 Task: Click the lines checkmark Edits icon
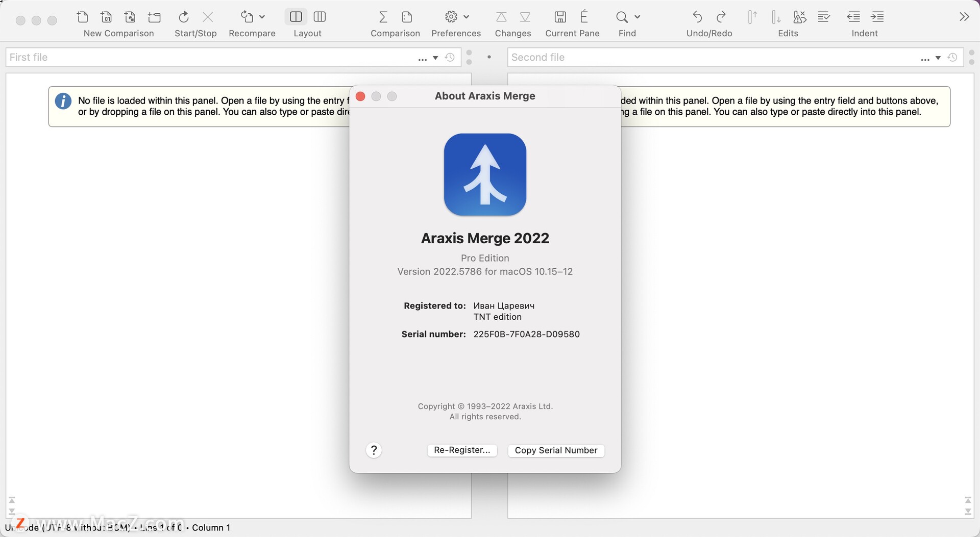tap(824, 17)
